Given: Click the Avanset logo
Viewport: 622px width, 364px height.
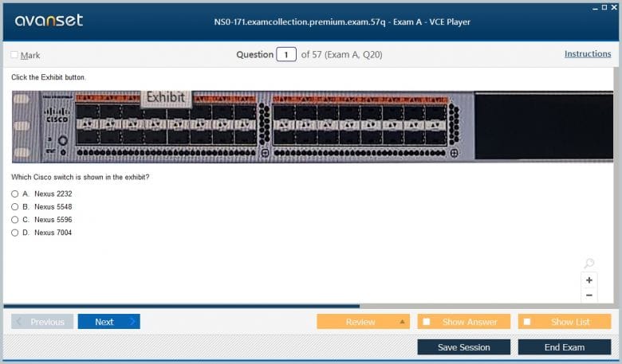Looking at the screenshot, I should point(48,21).
